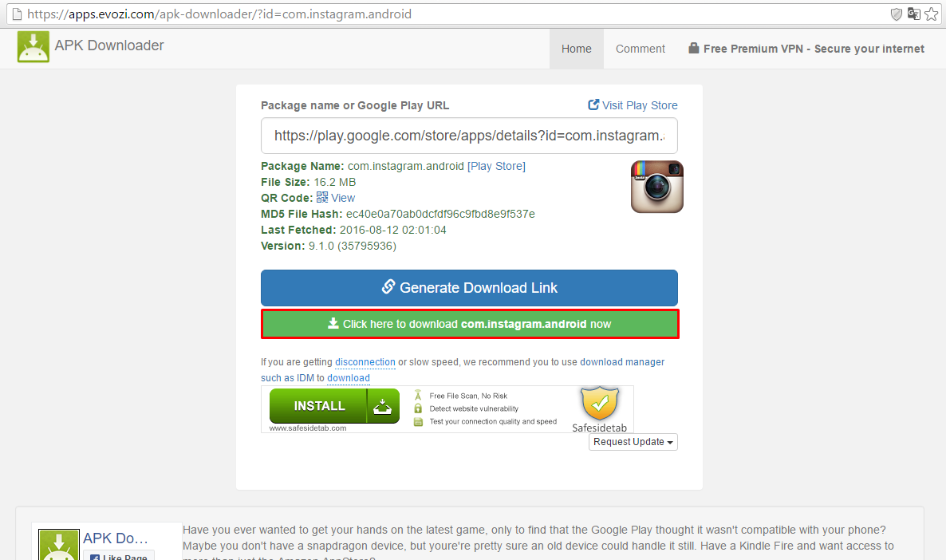Click the APK Downloader brand title
This screenshot has width=946, height=560.
click(x=109, y=45)
